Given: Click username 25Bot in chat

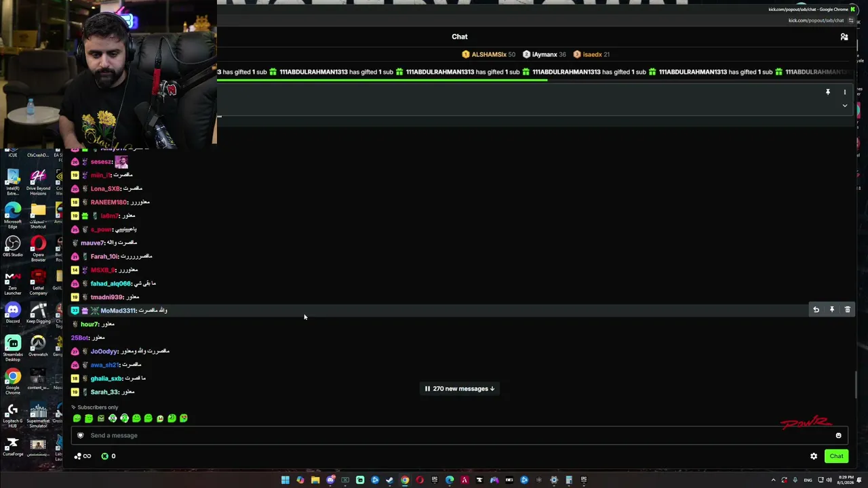Looking at the screenshot, I should (80, 338).
